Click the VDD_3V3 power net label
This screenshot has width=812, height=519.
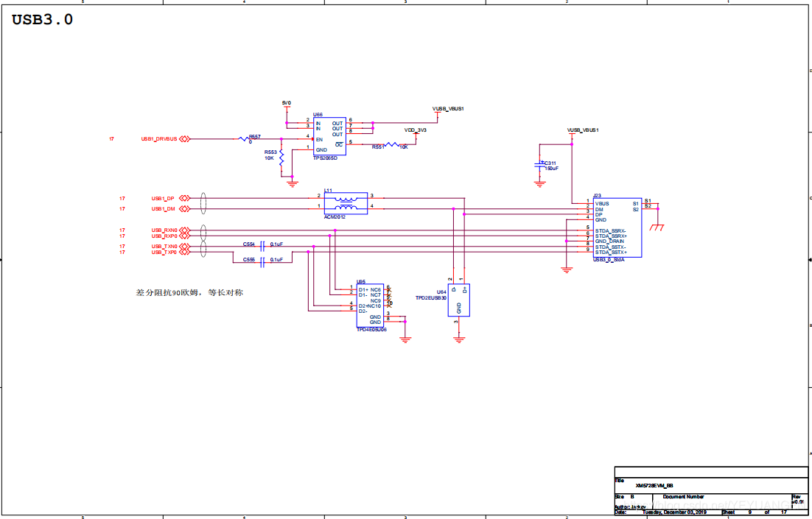[x=416, y=130]
